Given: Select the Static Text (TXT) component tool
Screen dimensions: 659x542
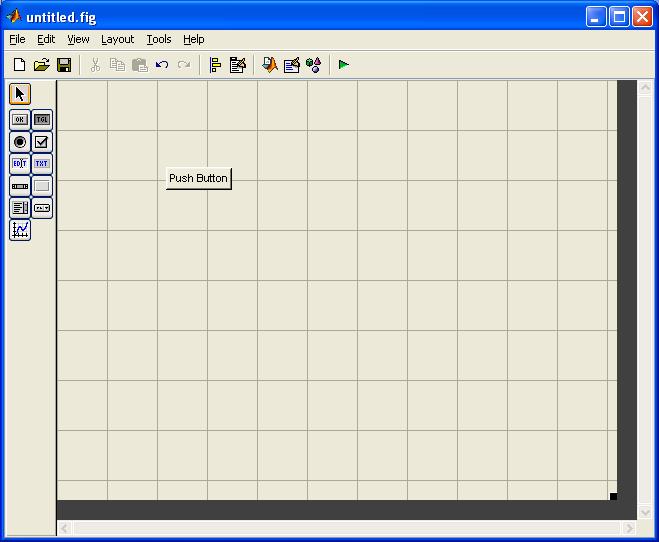Looking at the screenshot, I should [x=42, y=164].
